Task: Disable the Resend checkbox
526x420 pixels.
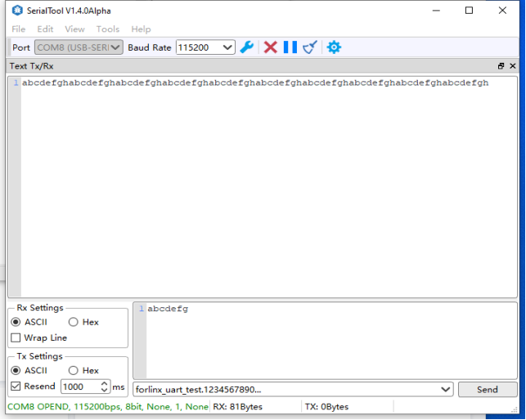Action: click(16, 386)
